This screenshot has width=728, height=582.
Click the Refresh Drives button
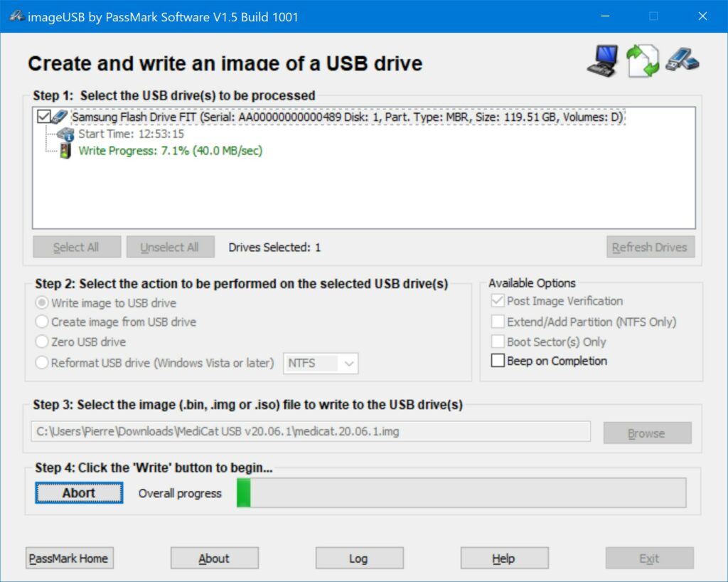click(x=650, y=247)
